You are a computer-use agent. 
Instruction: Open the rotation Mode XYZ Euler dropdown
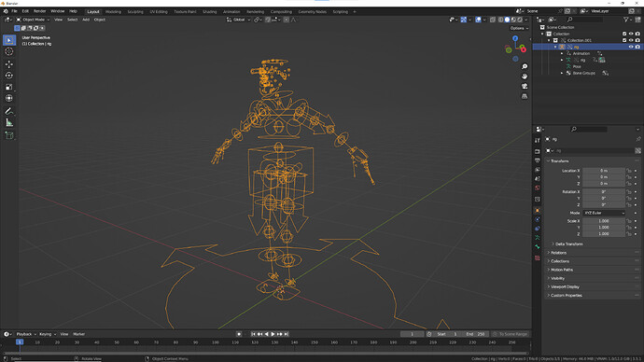[604, 213]
